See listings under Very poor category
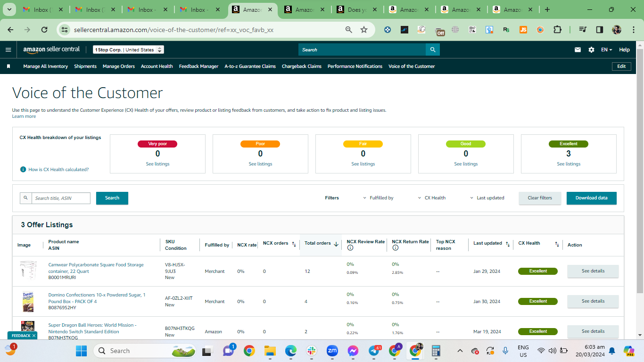Image resolution: width=644 pixels, height=362 pixels. click(x=157, y=164)
